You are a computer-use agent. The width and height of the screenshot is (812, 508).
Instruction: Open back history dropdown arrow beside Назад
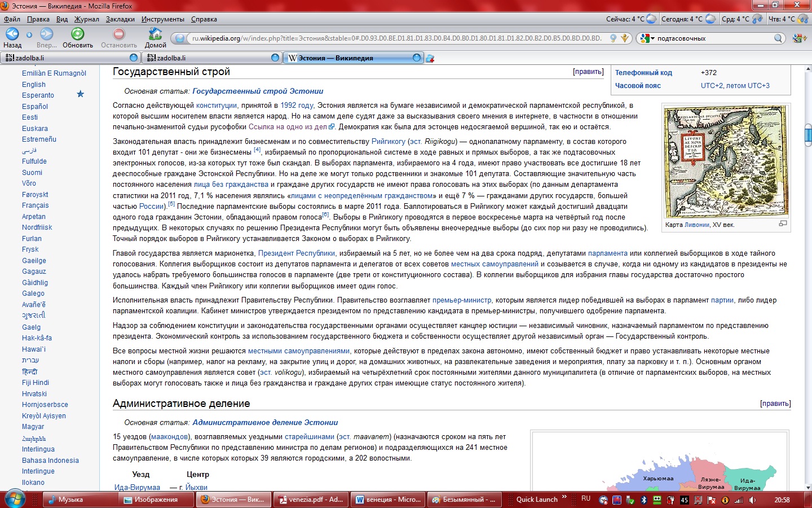click(x=29, y=35)
